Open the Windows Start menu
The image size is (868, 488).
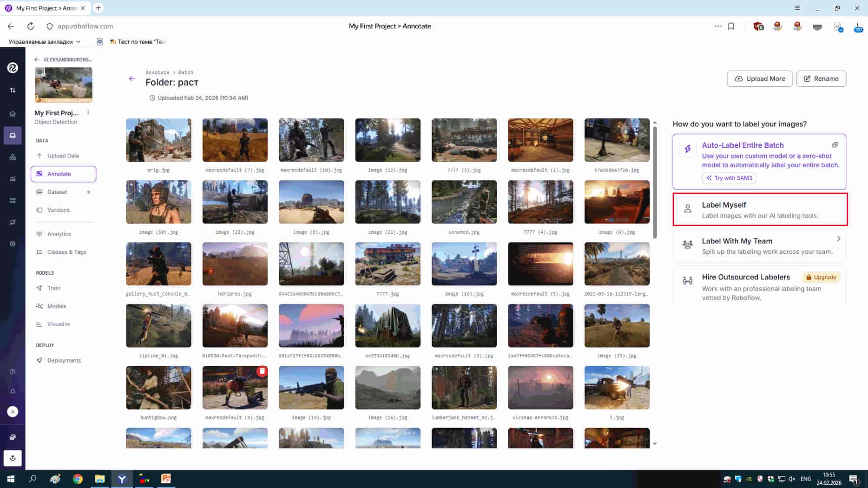(10, 479)
